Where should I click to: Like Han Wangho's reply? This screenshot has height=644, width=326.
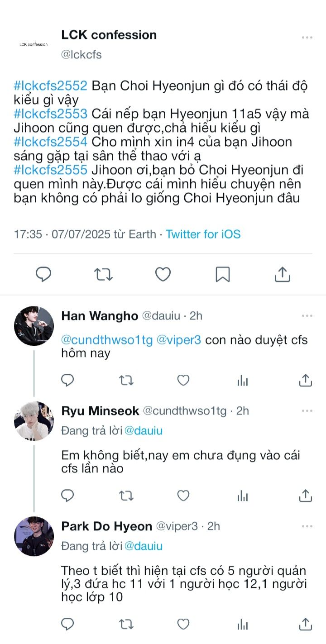[183, 381]
